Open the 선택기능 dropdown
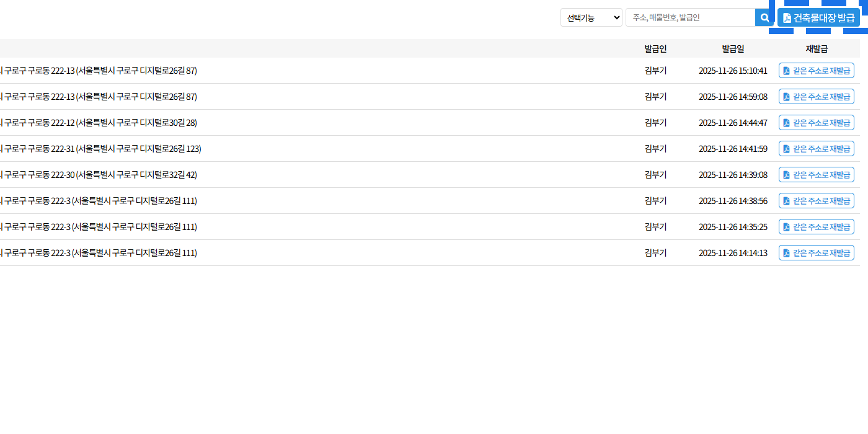The image size is (868, 434). tap(591, 17)
